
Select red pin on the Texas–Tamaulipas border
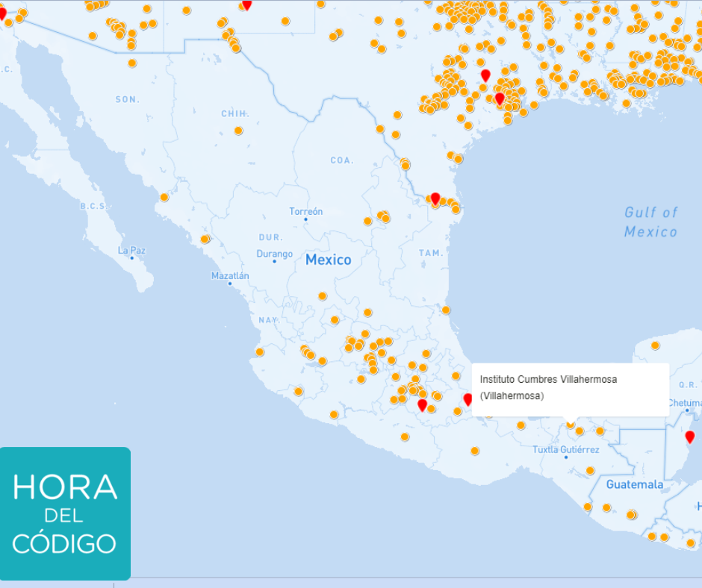point(435,198)
